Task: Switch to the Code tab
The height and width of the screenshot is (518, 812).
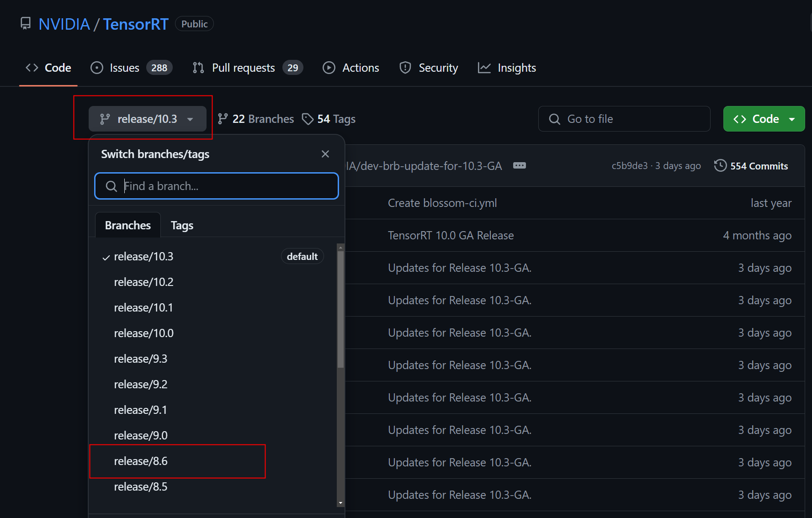Action: [48, 68]
